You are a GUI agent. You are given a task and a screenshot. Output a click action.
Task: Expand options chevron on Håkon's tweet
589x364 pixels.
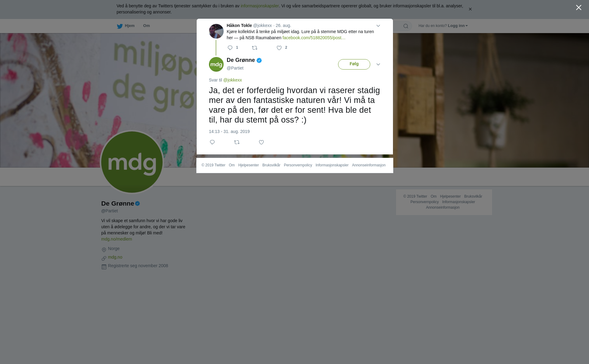378,26
